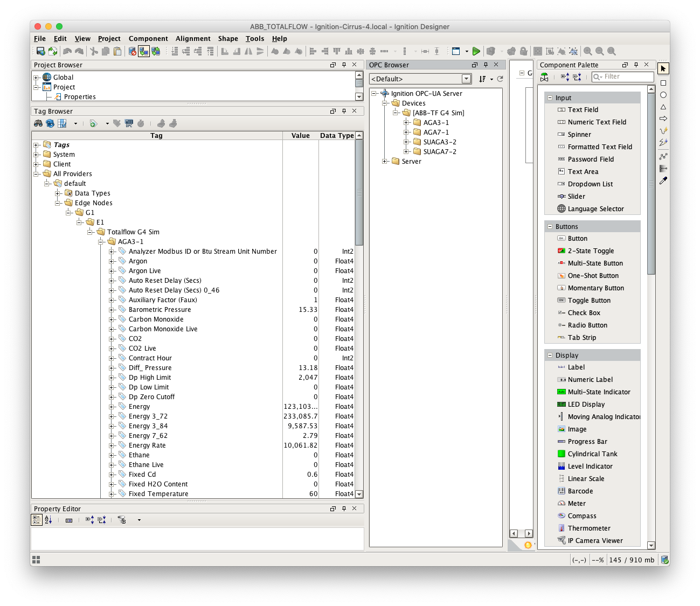
Task: Click the Text Area component icon in palette
Action: [x=562, y=172]
